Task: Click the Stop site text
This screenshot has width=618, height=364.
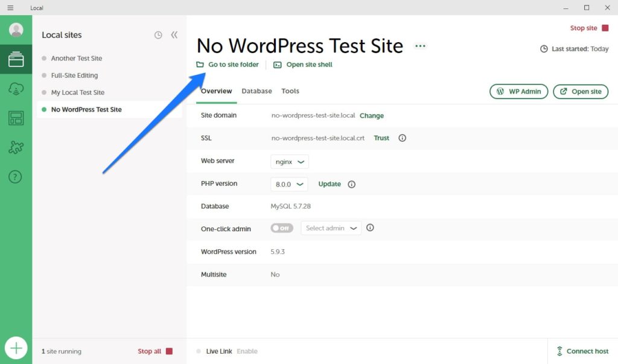Action: click(584, 28)
